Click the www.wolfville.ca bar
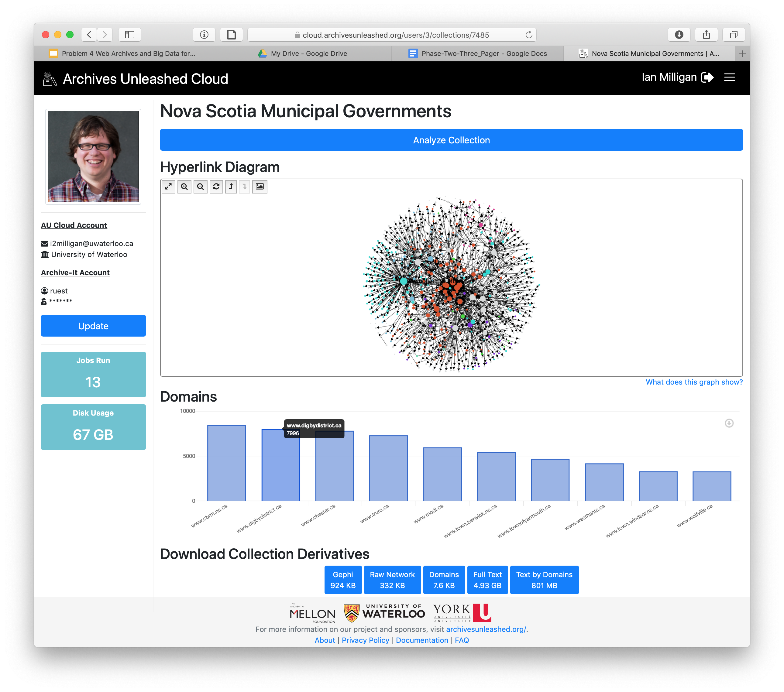784x692 pixels. click(712, 487)
